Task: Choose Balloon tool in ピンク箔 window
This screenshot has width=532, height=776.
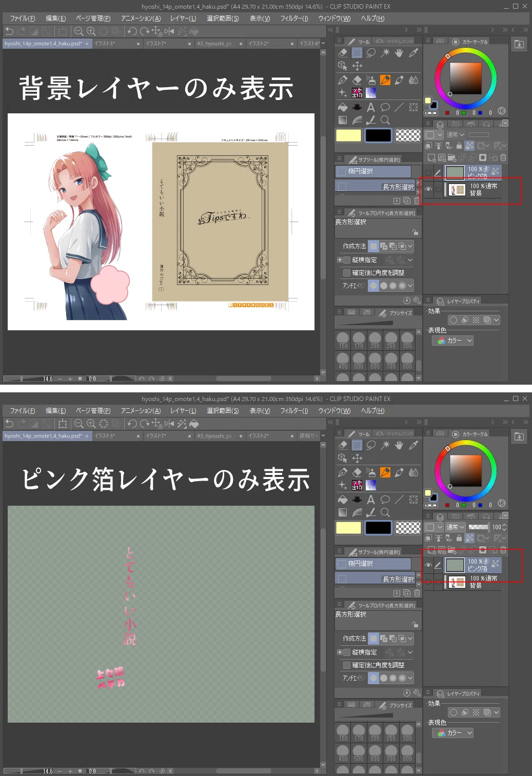Action: coord(385,500)
